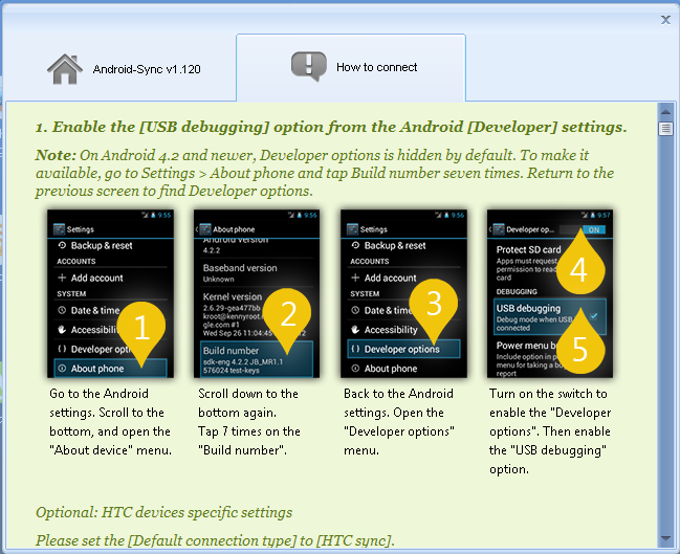Click the house home icon
This screenshot has width=680, height=554.
(65, 69)
